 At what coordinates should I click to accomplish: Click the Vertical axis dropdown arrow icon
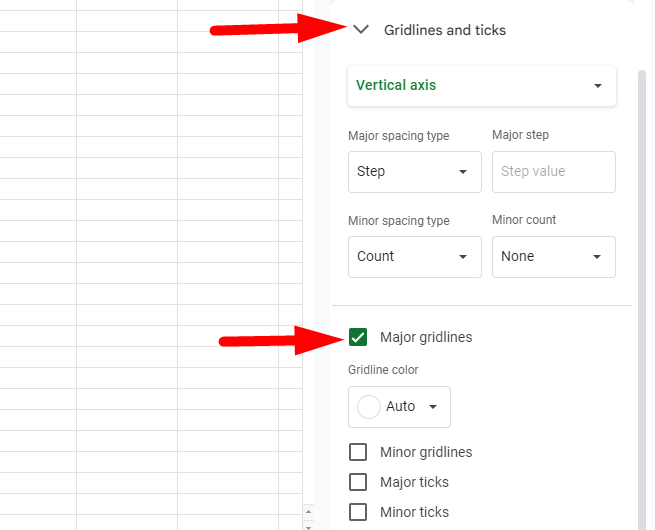click(598, 86)
